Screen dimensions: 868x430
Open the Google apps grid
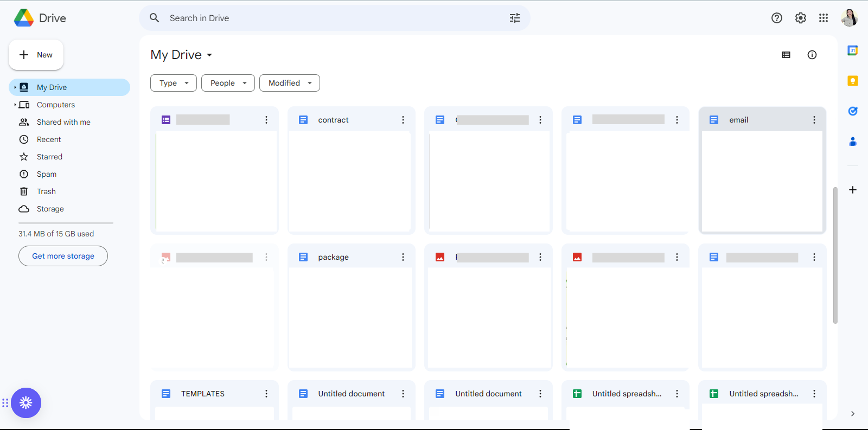824,18
